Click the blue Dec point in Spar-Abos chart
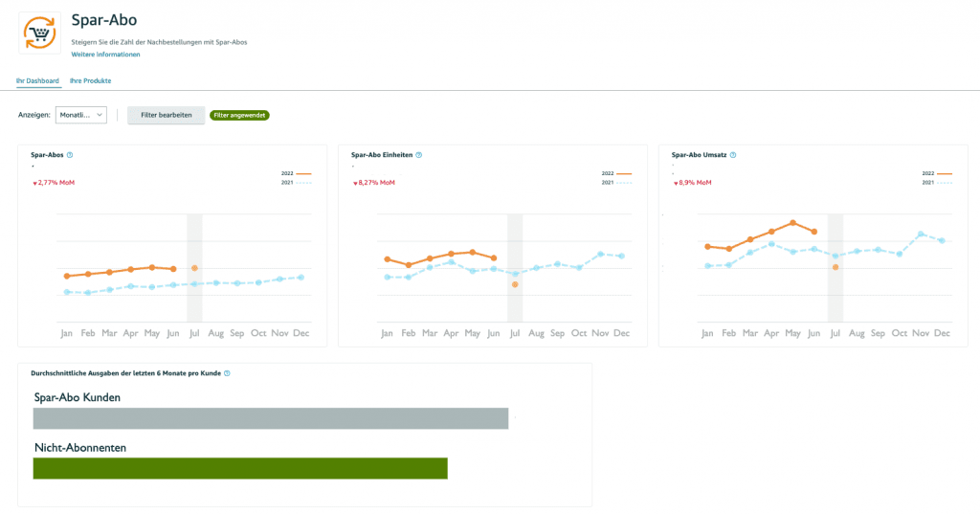 click(x=301, y=277)
